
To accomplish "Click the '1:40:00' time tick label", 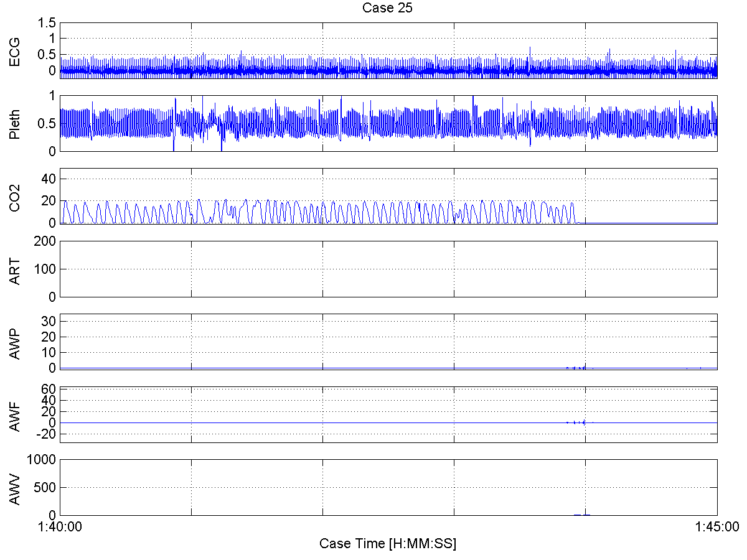I will point(60,526).
